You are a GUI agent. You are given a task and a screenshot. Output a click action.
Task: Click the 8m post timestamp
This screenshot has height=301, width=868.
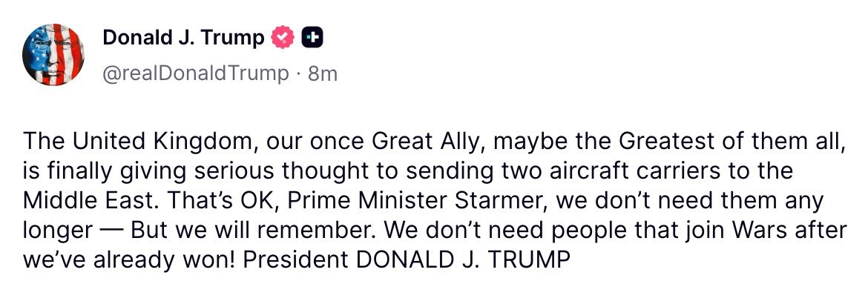[323, 73]
